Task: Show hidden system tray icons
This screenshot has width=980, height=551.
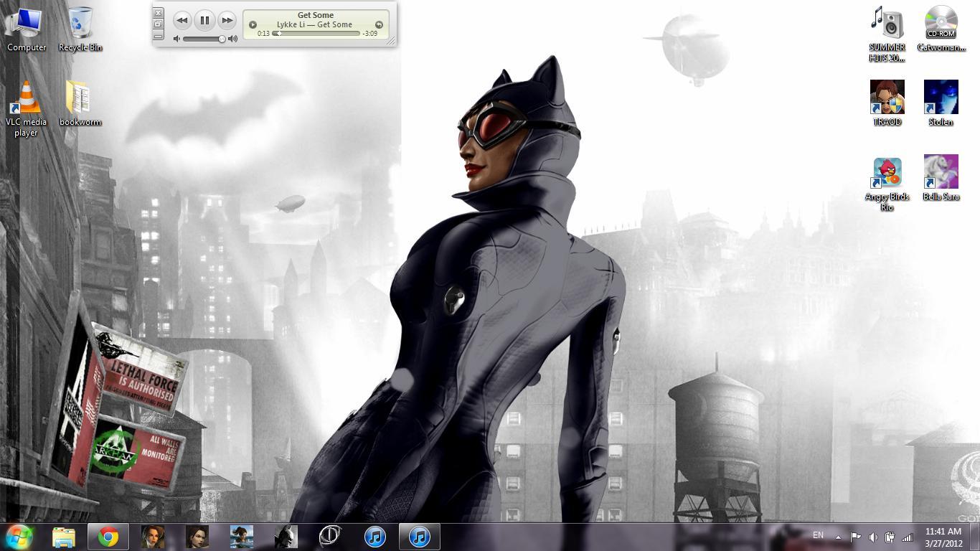Action: [838, 537]
